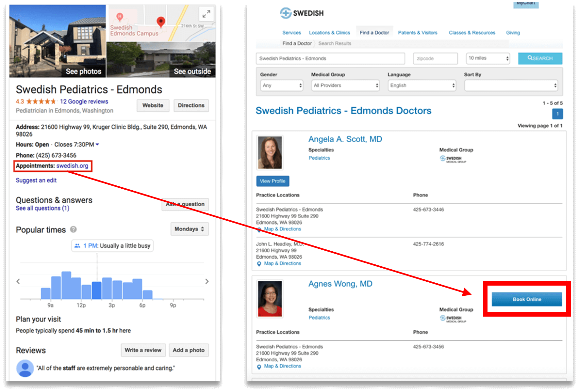
Task: Open Map & Directions for John L. Headley location
Action: [x=282, y=263]
